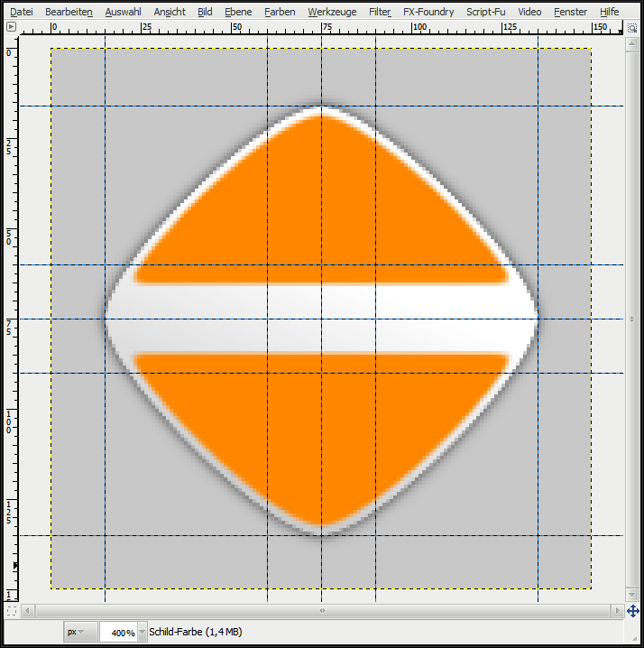
Task: Open the Ebene menu
Action: point(238,12)
